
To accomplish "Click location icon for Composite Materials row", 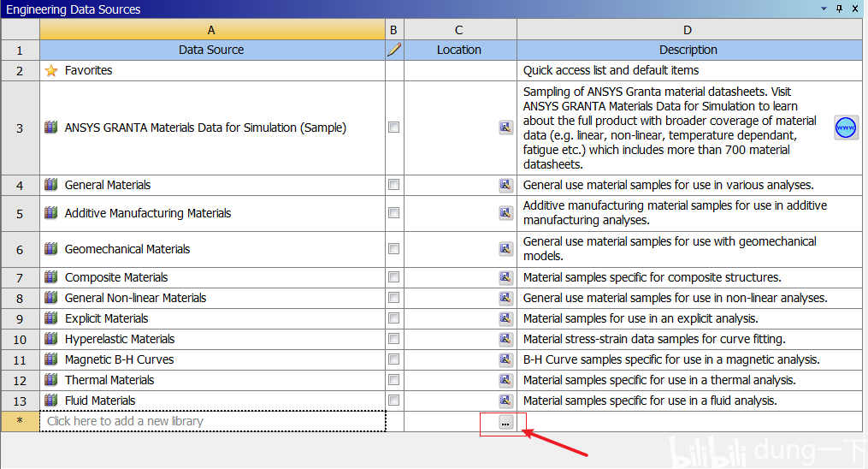I will pyautogui.click(x=505, y=276).
